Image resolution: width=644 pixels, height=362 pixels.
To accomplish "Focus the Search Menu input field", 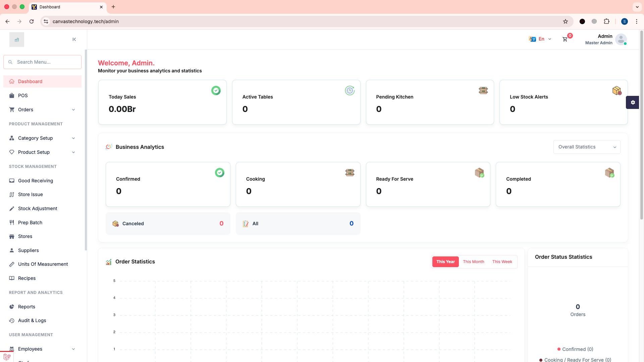I will [x=47, y=62].
